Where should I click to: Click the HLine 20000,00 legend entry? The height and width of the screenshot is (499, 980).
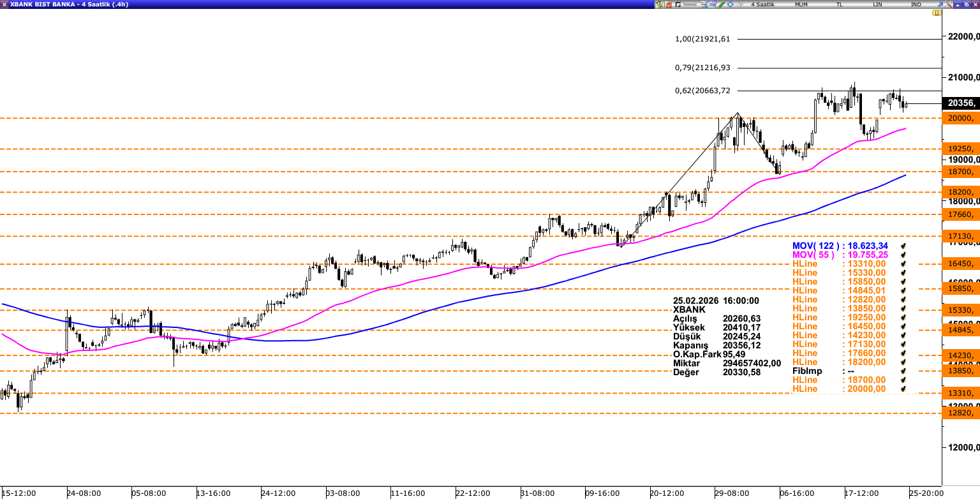[839, 389]
